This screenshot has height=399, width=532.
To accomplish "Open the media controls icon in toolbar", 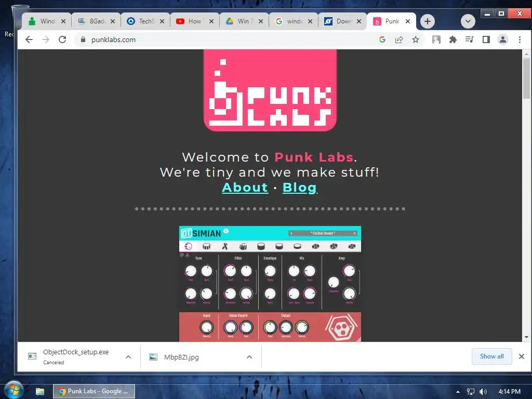I will pyautogui.click(x=470, y=39).
